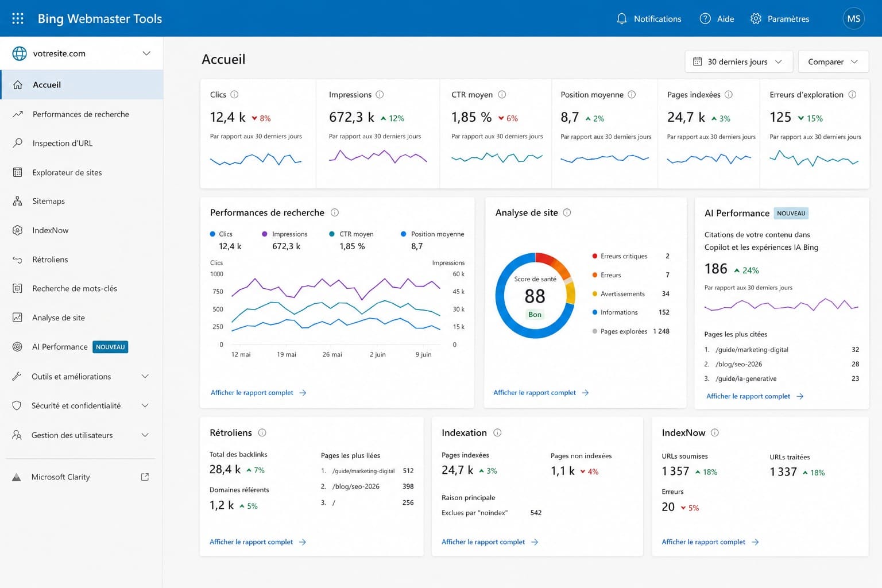Open full report link in IndexNow card
This screenshot has height=588, width=882.
[710, 542]
